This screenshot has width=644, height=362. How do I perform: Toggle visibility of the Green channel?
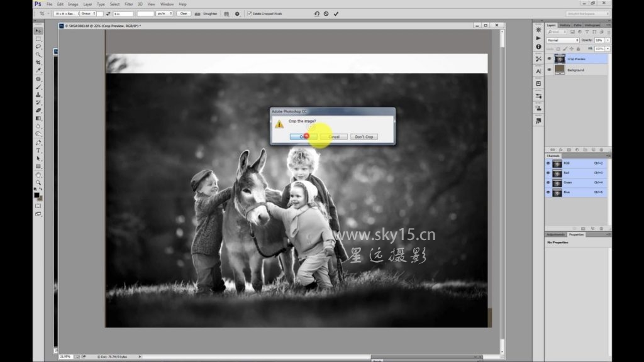point(548,183)
